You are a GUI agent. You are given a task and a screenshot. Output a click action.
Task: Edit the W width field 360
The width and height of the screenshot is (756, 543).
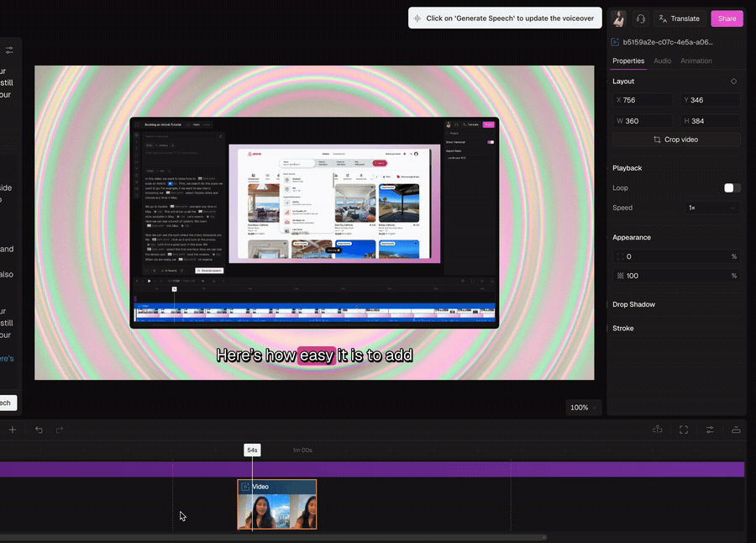pos(643,121)
